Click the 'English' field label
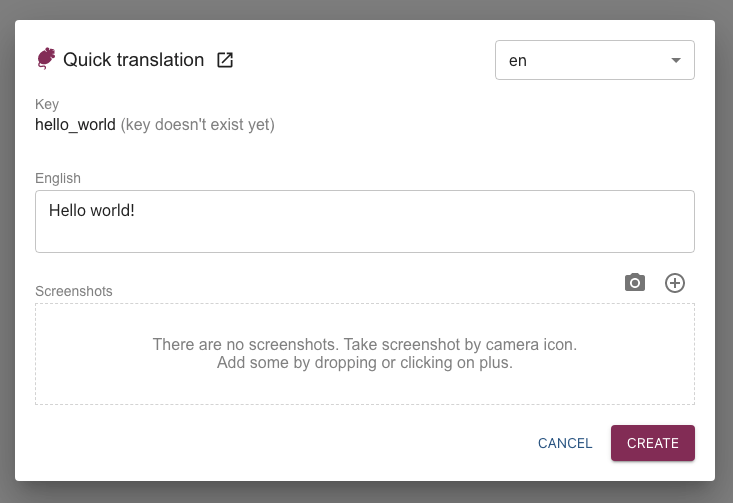 tap(58, 178)
